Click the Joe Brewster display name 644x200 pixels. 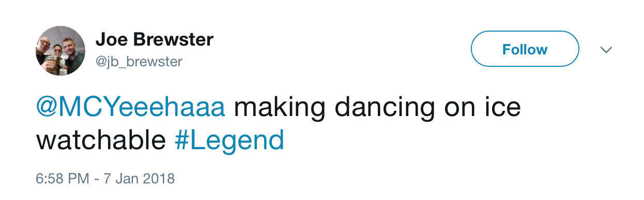pyautogui.click(x=155, y=39)
